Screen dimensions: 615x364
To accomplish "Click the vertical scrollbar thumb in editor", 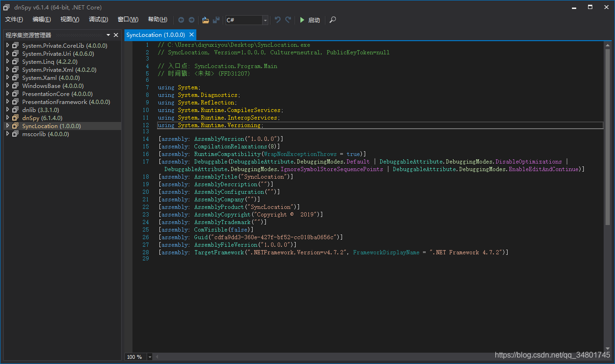I will (x=607, y=137).
